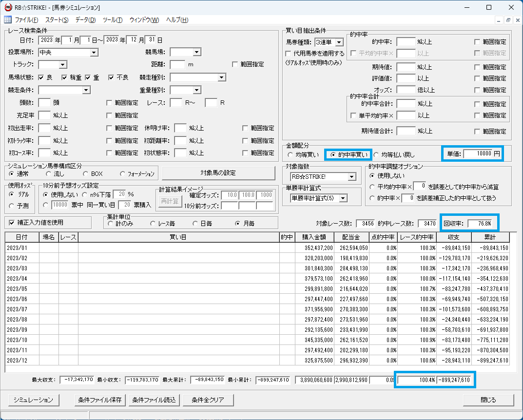Select 均等払い戻し radio button
Image resolution: width=523 pixels, height=420 pixels.
coord(376,154)
